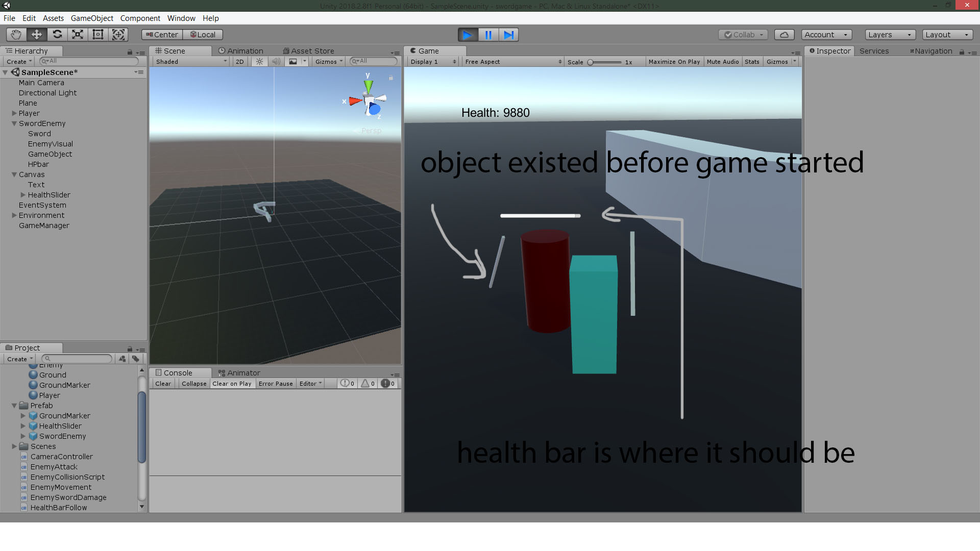Image resolution: width=980 pixels, height=551 pixels.
Task: Switch to the Animator tab
Action: click(x=239, y=373)
